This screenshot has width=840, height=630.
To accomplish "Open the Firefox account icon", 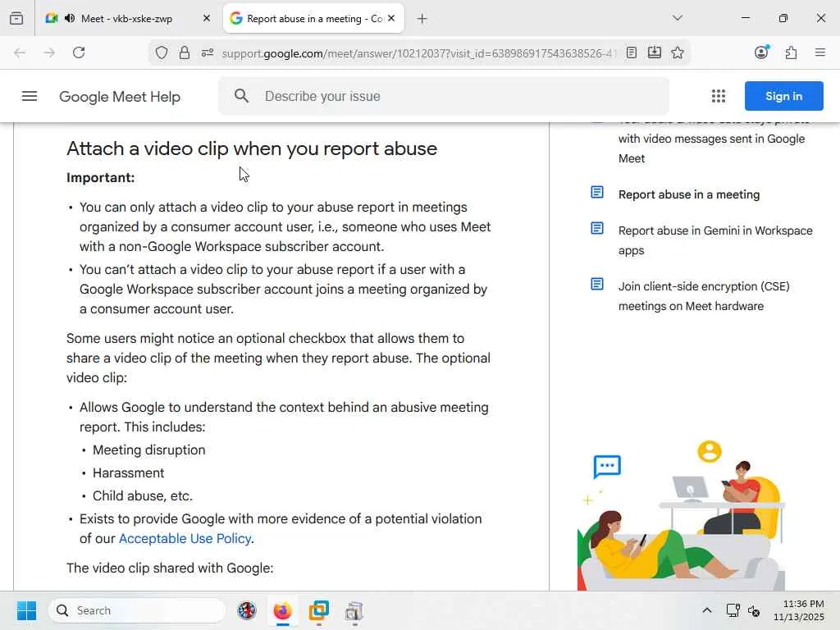I will pyautogui.click(x=761, y=52).
